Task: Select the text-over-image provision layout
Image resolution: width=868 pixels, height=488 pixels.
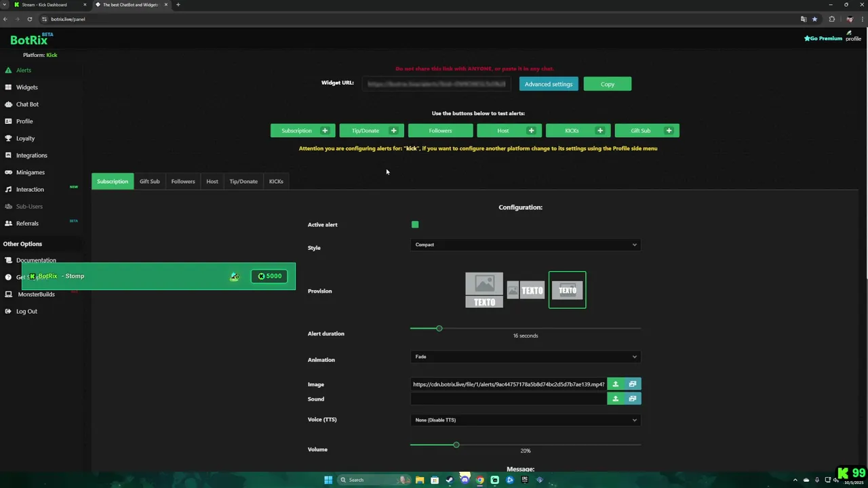Action: (x=568, y=290)
